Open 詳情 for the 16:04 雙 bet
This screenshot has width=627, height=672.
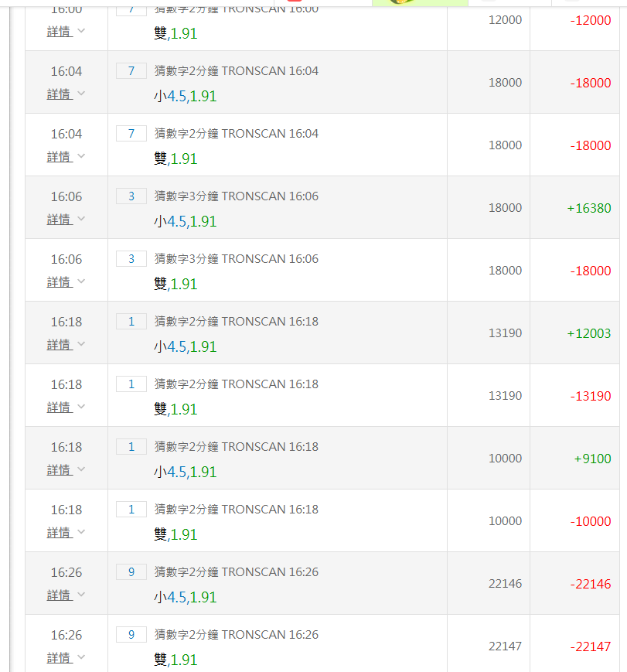59,156
